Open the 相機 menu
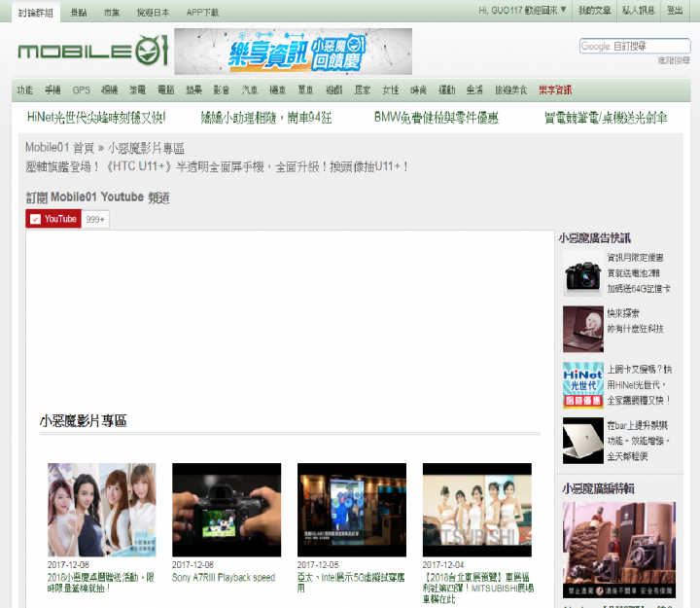700x608 pixels. coord(109,90)
